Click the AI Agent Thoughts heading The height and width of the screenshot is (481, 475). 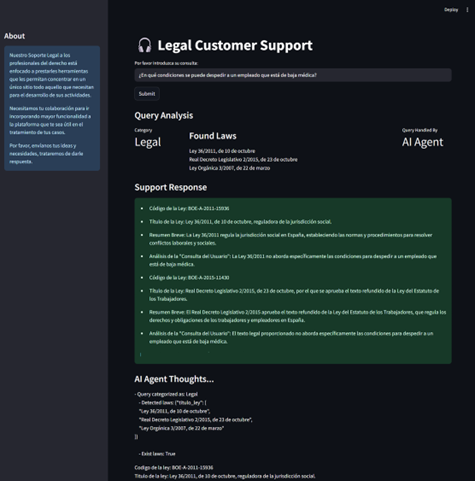174,379
